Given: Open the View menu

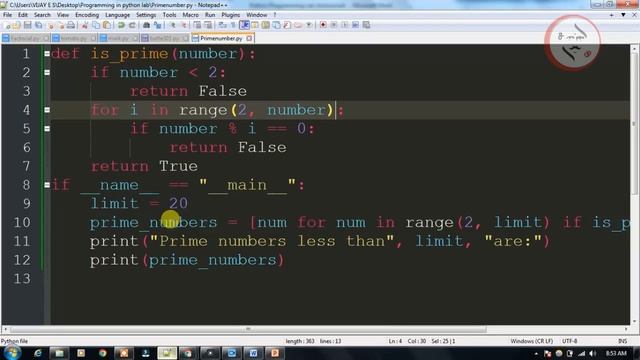Looking at the screenshot, I should [x=62, y=15].
